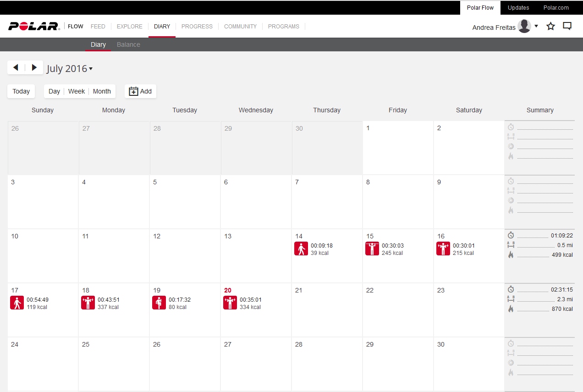Click the Polar logo
This screenshot has height=392, width=583.
34,26
